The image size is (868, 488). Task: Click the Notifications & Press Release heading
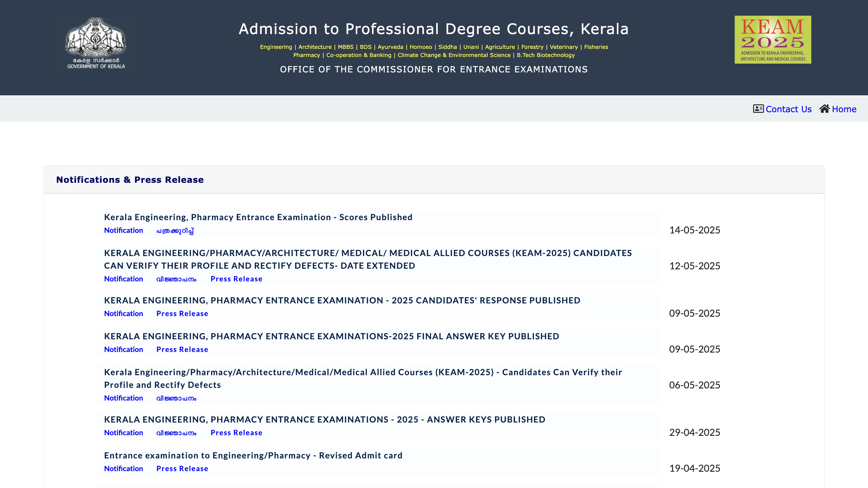[x=130, y=180]
